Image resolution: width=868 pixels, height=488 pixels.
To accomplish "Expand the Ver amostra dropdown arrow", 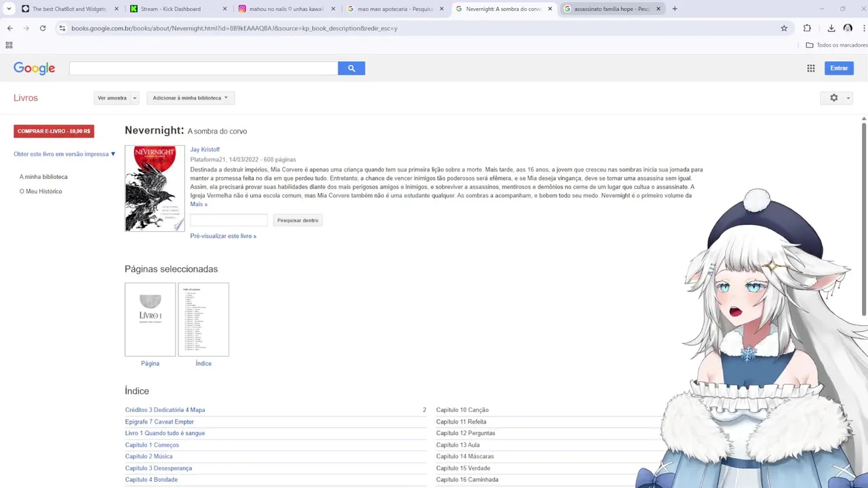I will (134, 98).
